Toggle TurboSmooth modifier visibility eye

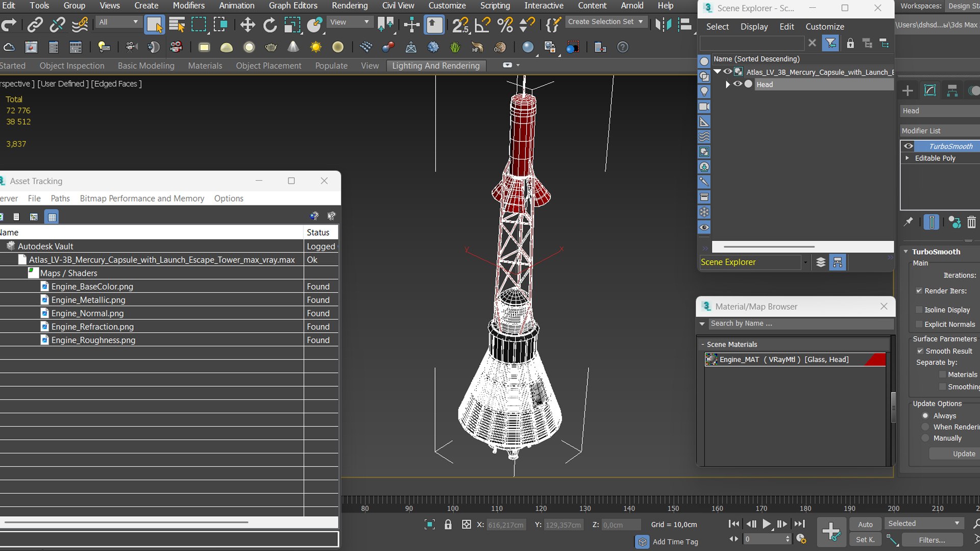click(908, 146)
